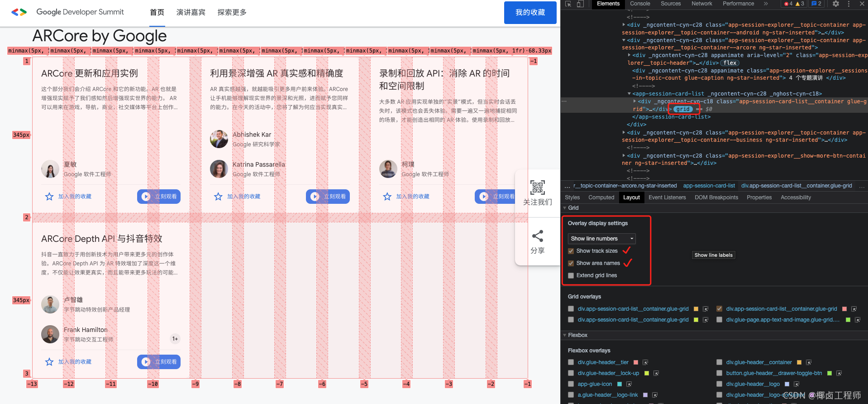Screen dimensions: 868x404
Task: Open 演讲嘉宾 in the site navigation
Action: (x=191, y=12)
